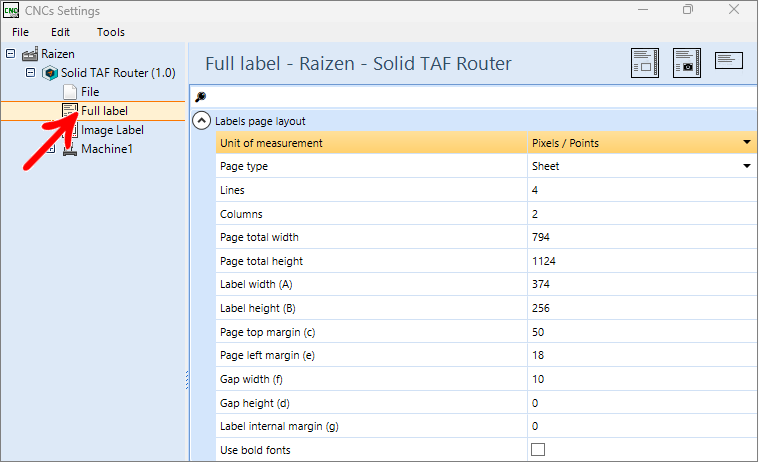The height and width of the screenshot is (462, 759).
Task: Select the Machine1 tree item
Action: (x=106, y=149)
